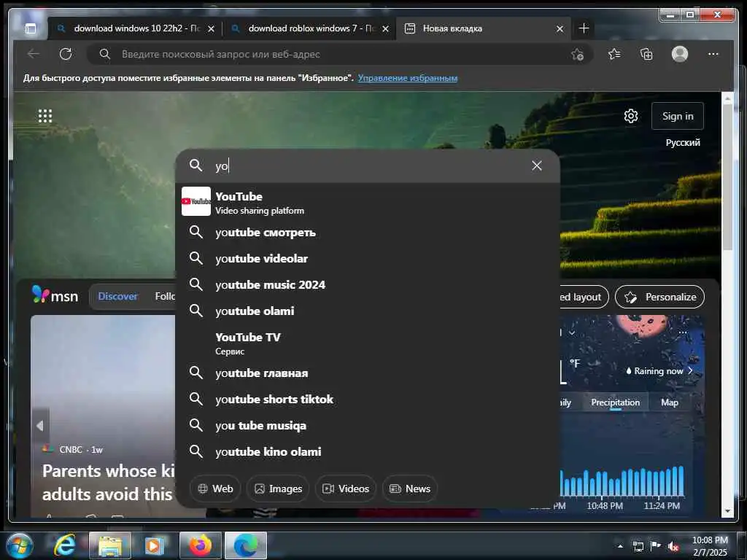The image size is (747, 560).
Task: Open the Edge settings and more menu
Action: [x=713, y=54]
